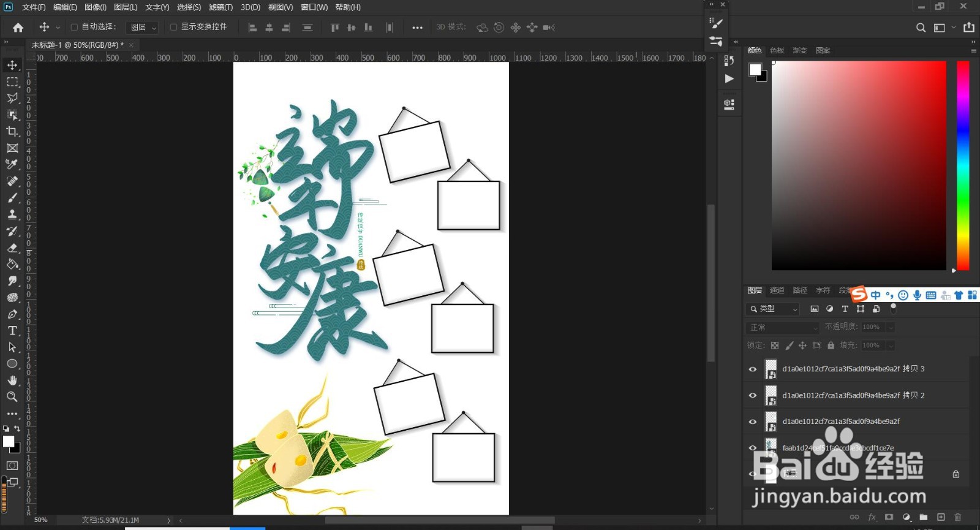Screen dimensions: 980x530
Task: Click the Add layer mask icon
Action: pyautogui.click(x=889, y=517)
